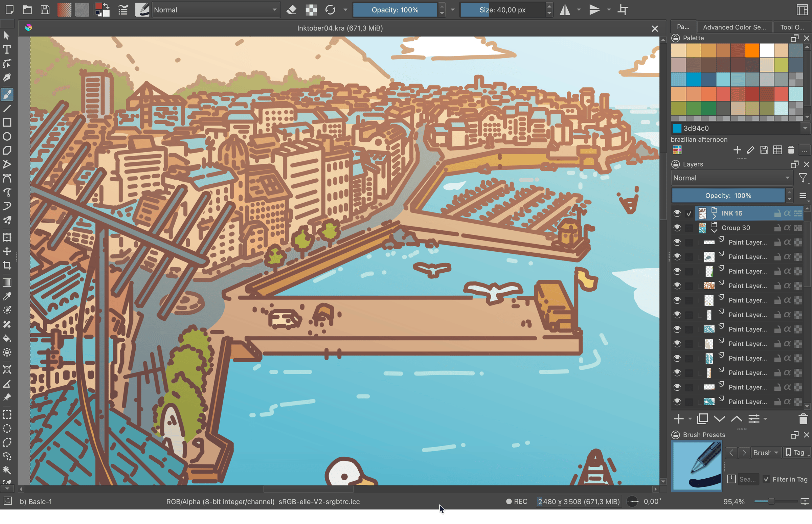
Task: Hide the INK 15 layer
Action: pos(677,213)
